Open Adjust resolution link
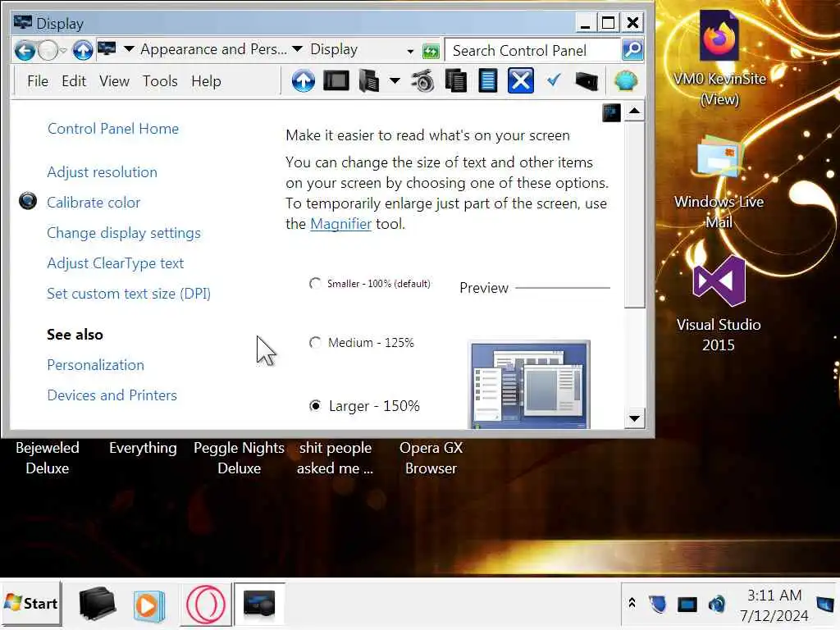This screenshot has height=630, width=840. tap(102, 172)
